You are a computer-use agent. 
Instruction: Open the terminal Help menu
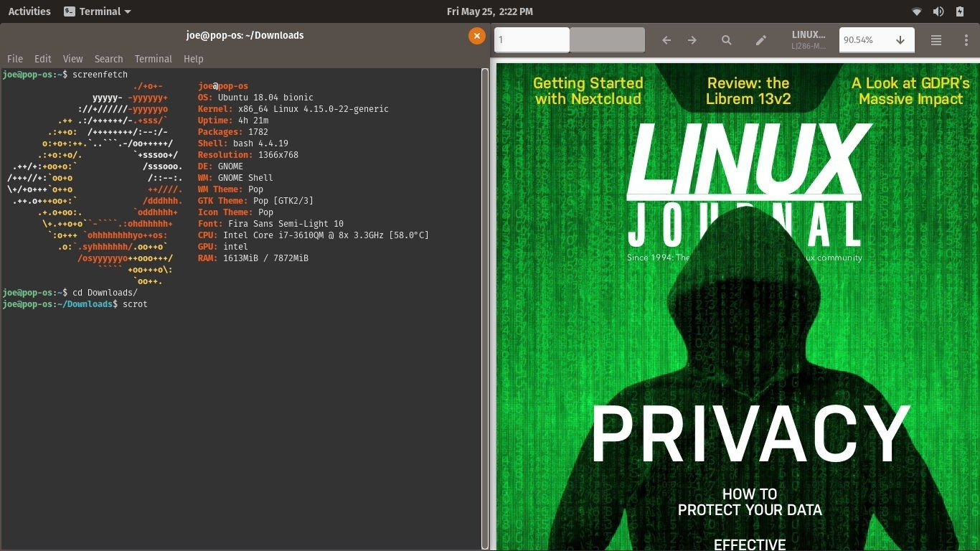tap(194, 59)
